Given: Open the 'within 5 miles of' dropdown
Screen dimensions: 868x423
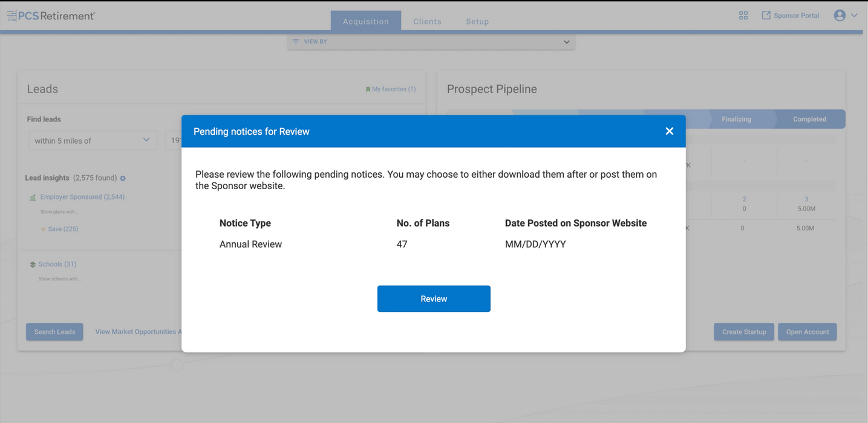Looking at the screenshot, I should tap(93, 141).
